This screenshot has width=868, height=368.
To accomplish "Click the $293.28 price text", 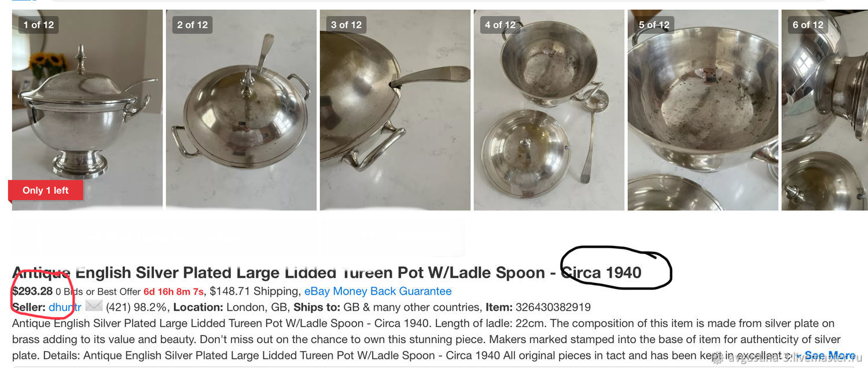I will point(32,291).
